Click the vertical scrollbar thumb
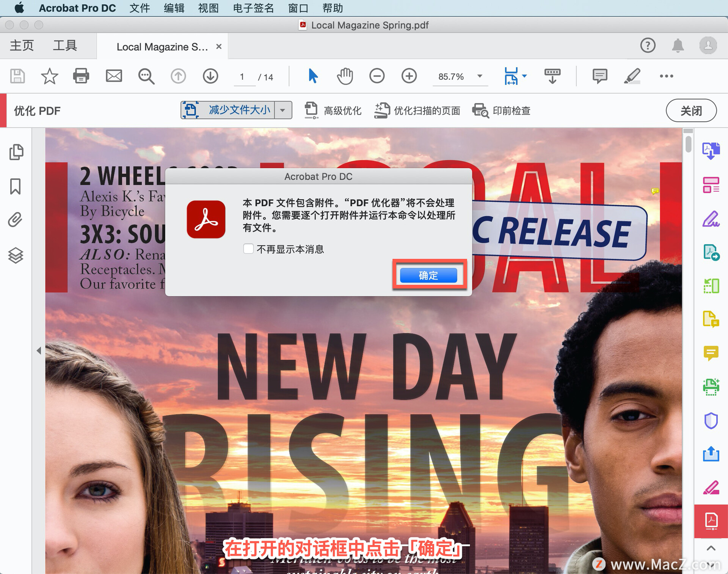Viewport: 728px width, 574px height. (688, 144)
